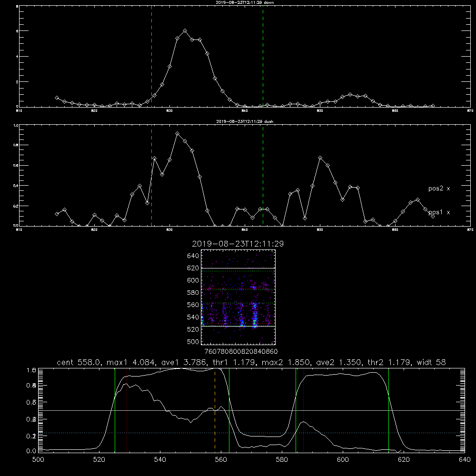Click left green dashed line in dusk plot
The height and width of the screenshot is (476, 476).
(151, 176)
